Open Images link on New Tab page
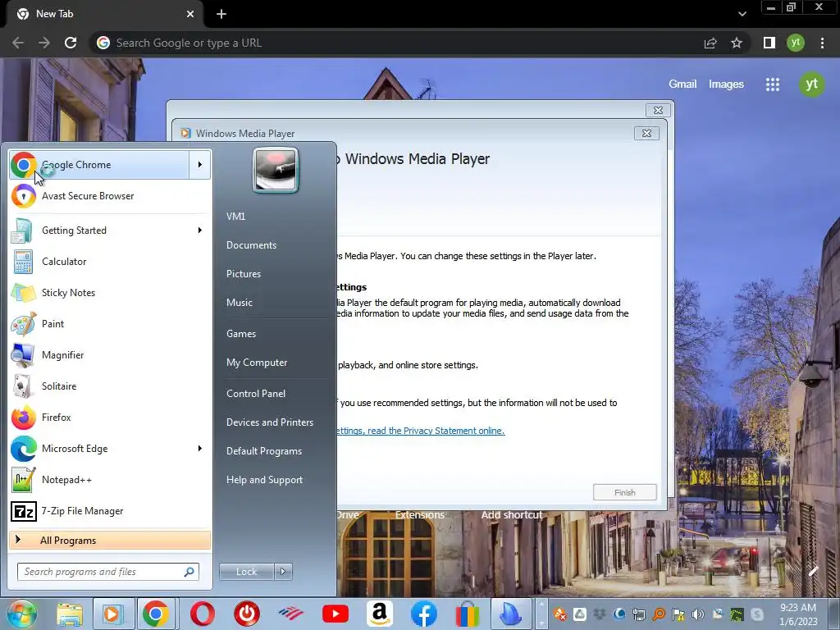The height and width of the screenshot is (630, 840). point(726,84)
